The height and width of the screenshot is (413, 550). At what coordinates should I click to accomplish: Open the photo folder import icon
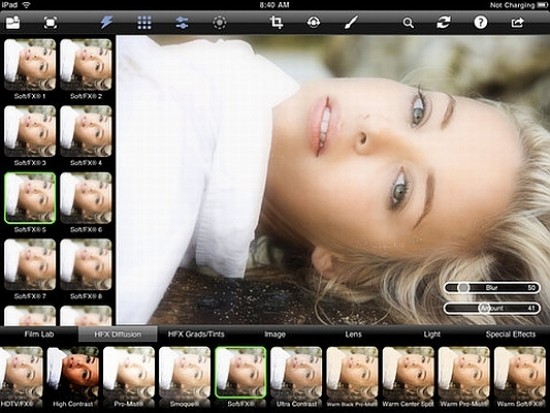(13, 23)
